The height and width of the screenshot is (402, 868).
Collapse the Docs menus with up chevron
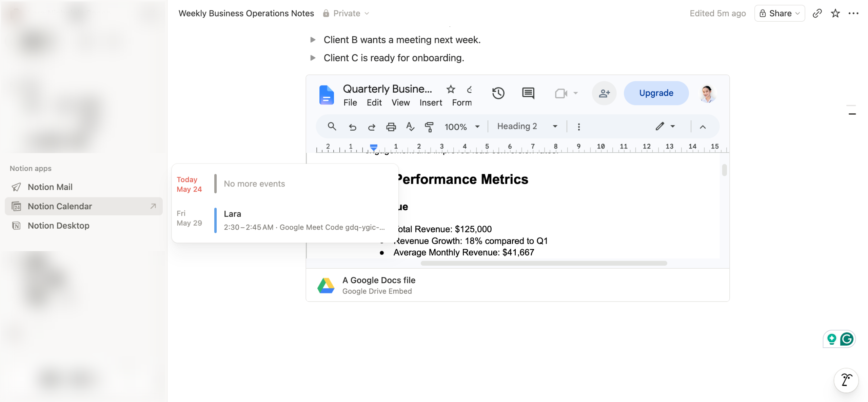pos(703,127)
